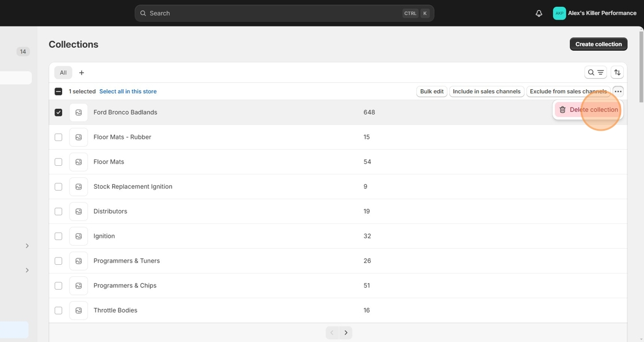Open the Throttle Bodies collection
Image resolution: width=644 pixels, height=342 pixels.
pos(116,310)
